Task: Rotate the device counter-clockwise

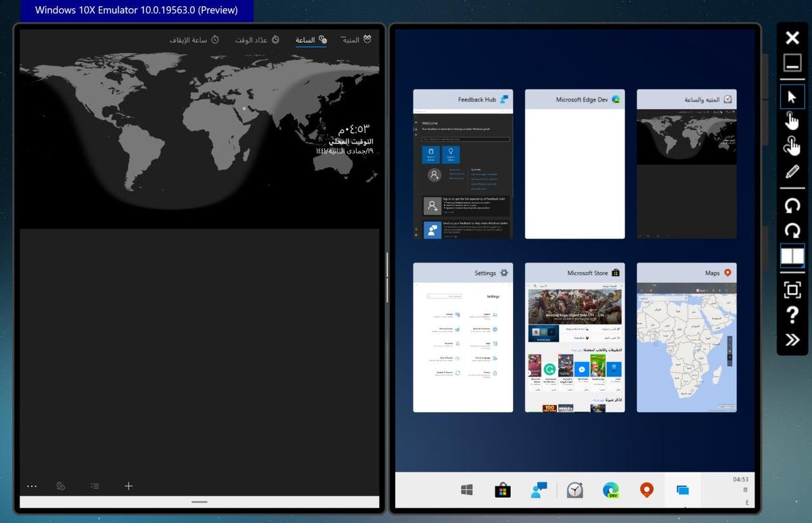Action: tap(792, 206)
